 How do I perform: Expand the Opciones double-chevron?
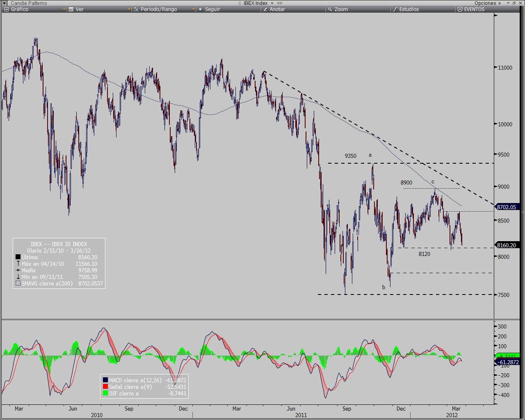click(499, 3)
